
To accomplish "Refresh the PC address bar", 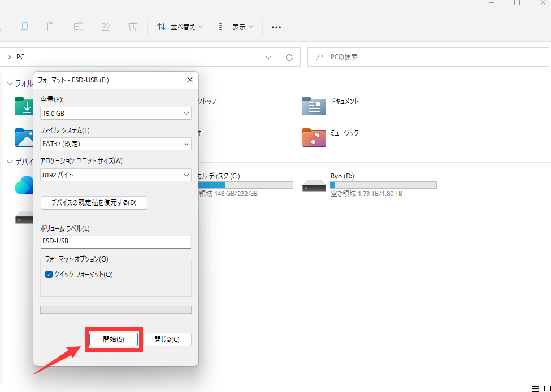I will coord(289,57).
